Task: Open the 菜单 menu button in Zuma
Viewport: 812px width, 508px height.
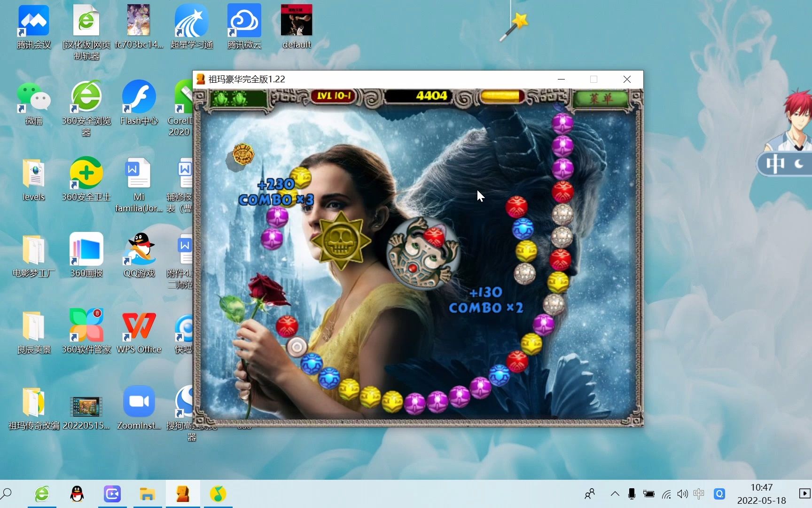Action: pyautogui.click(x=601, y=99)
